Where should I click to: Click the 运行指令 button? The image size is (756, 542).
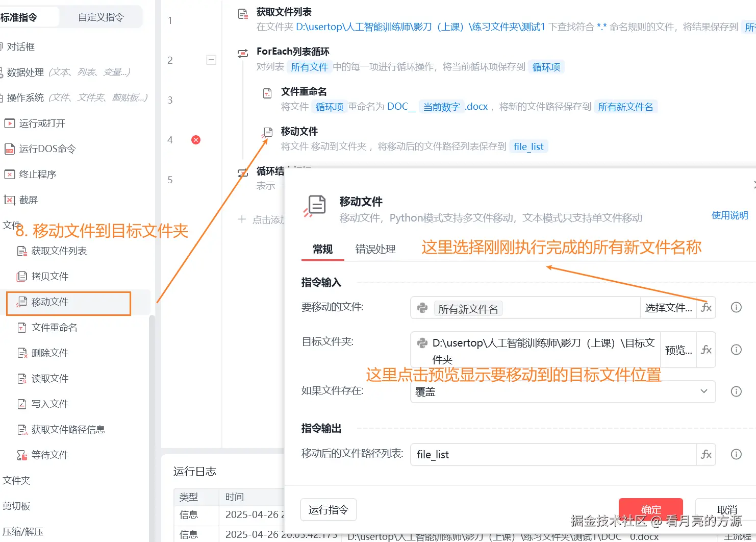(x=329, y=509)
